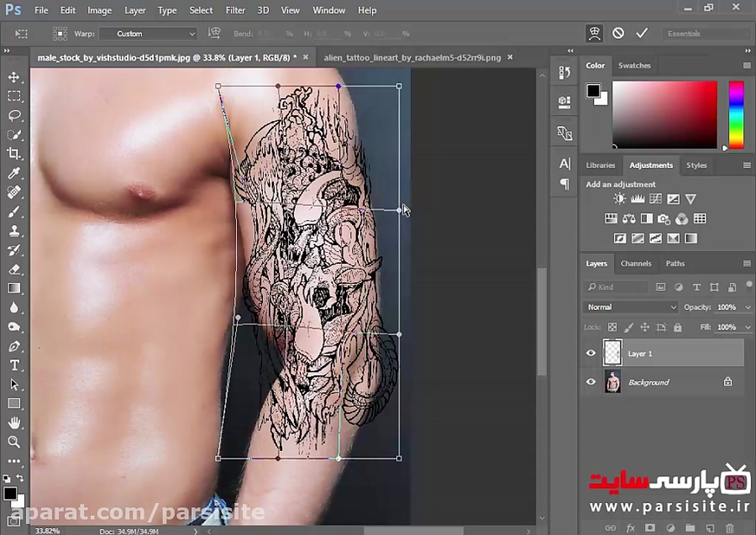
Task: Open the Layers panel options menu
Action: coord(747,263)
